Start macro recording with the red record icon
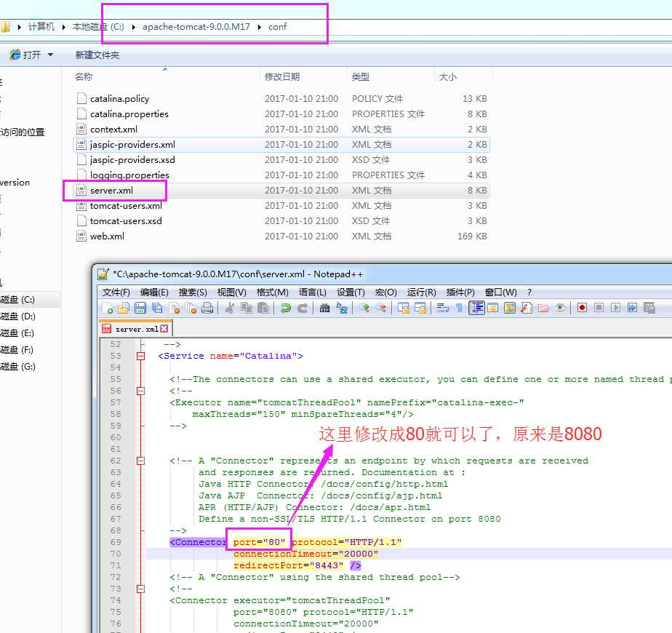 582,308
